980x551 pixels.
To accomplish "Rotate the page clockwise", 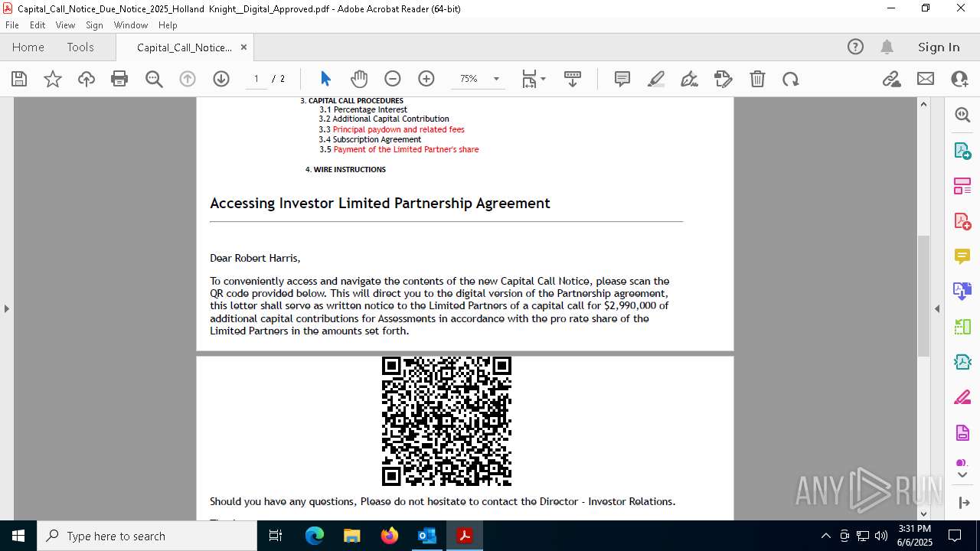I will click(791, 79).
